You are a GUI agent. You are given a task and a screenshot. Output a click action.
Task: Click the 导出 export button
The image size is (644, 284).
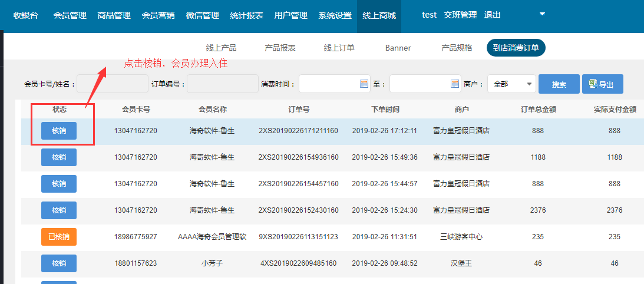(602, 84)
